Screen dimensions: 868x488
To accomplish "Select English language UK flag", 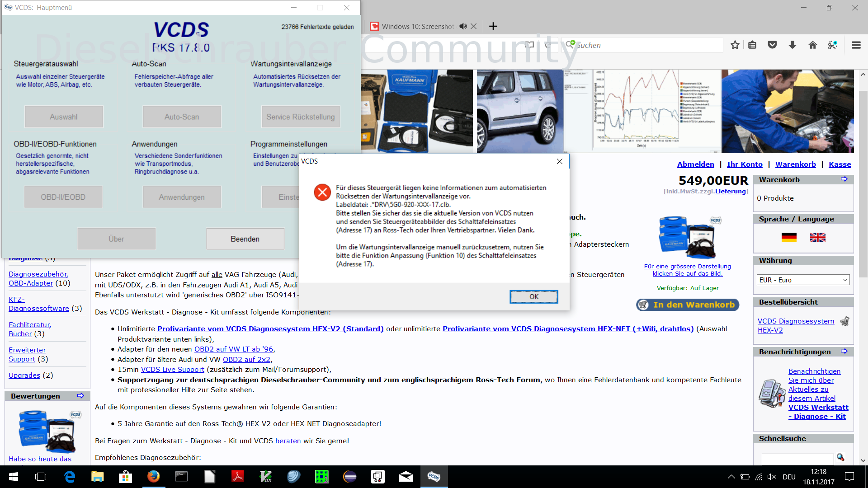I will point(817,237).
